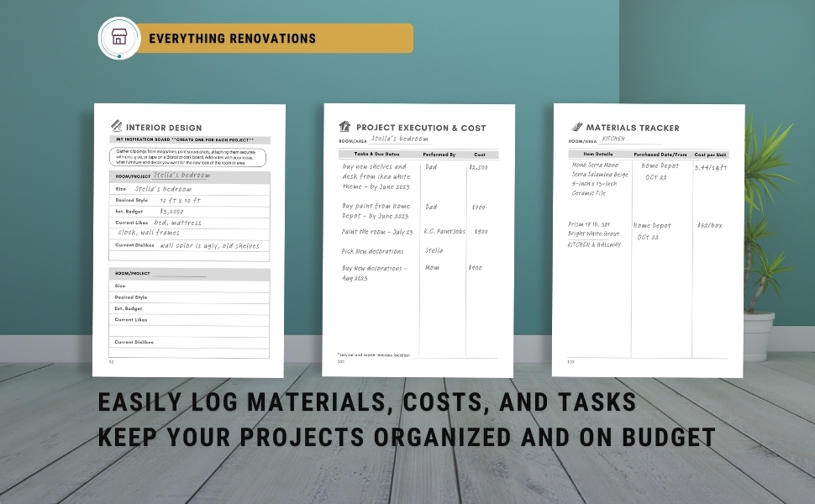Click the Paint the room – July 23 task
This screenshot has width=815, height=504.
click(377, 232)
